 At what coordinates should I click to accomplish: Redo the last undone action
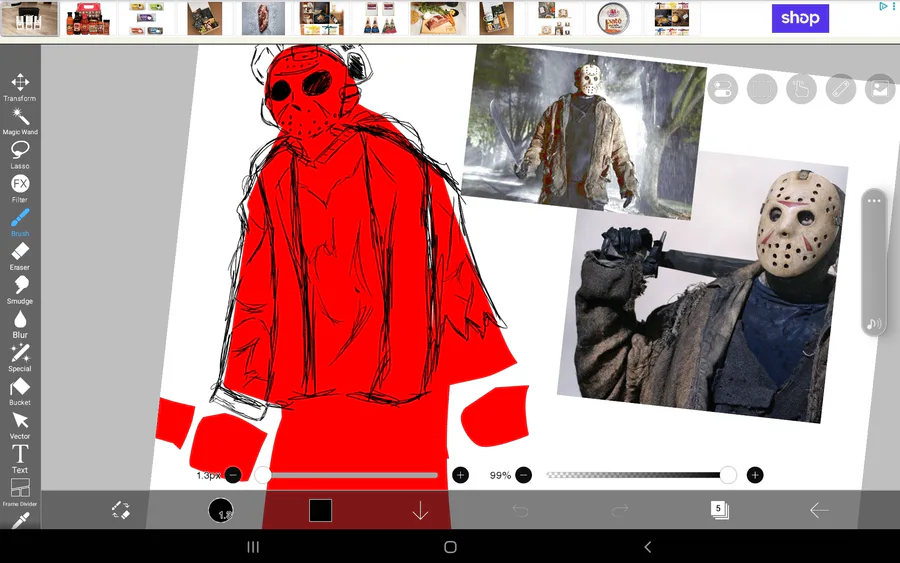point(620,510)
